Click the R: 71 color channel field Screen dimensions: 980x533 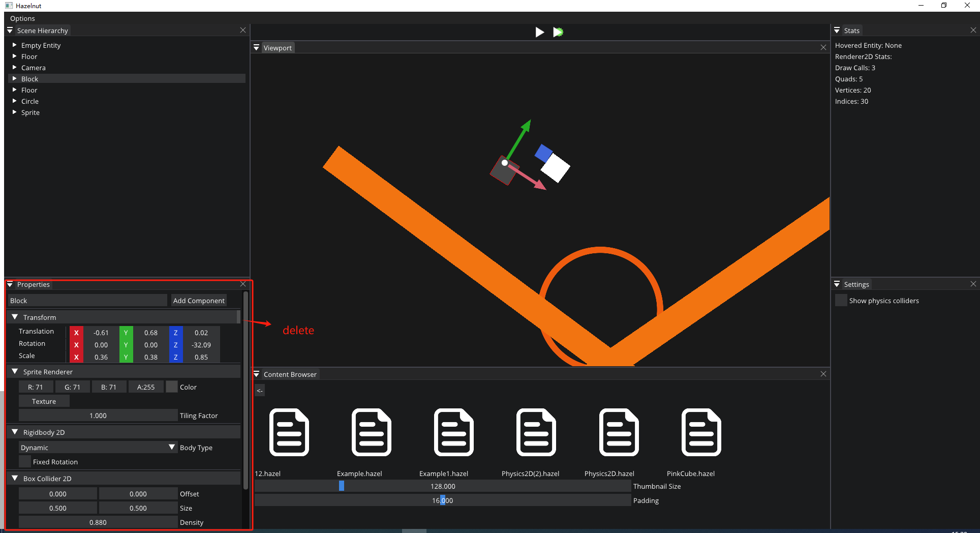click(x=36, y=387)
